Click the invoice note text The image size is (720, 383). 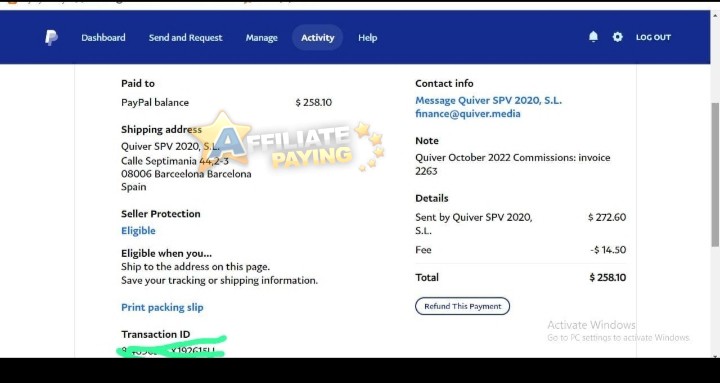(x=512, y=164)
